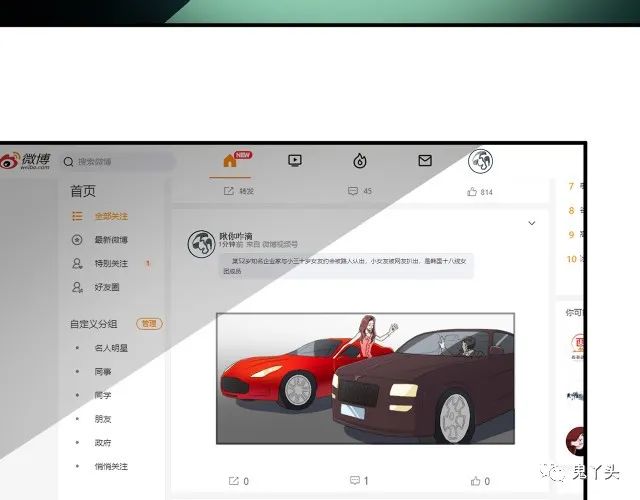Click the 最新微博 star circle icon

pyautogui.click(x=77, y=240)
